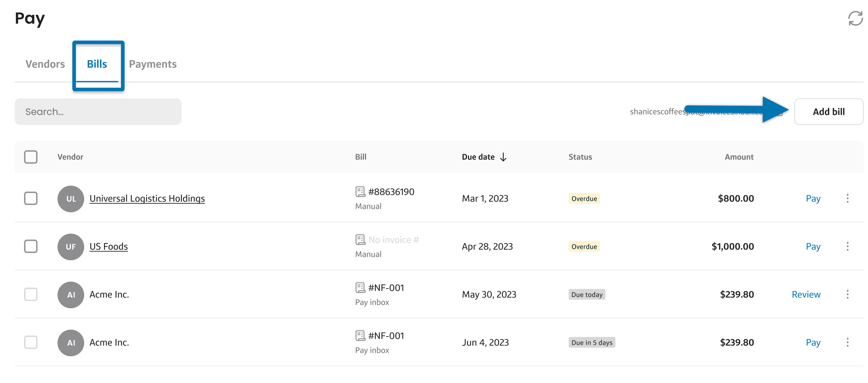This screenshot has height=383, width=868.
Task: Click the UF vendor avatar
Action: [x=71, y=247]
